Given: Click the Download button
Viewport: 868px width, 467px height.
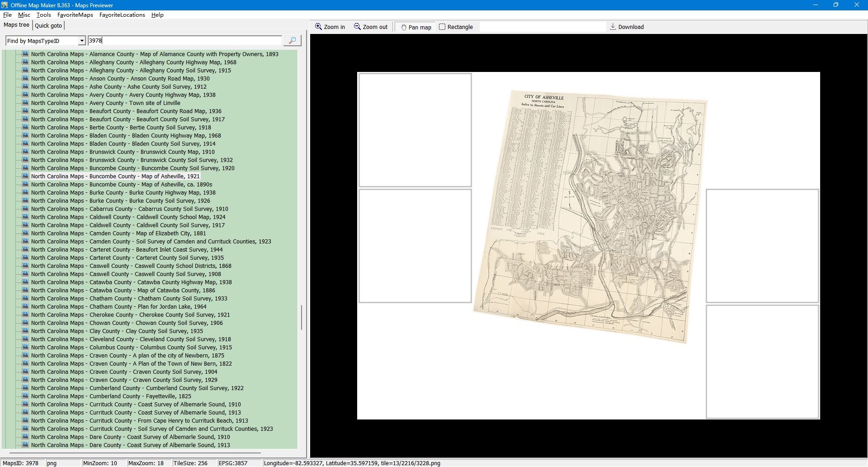Looking at the screenshot, I should coord(627,27).
